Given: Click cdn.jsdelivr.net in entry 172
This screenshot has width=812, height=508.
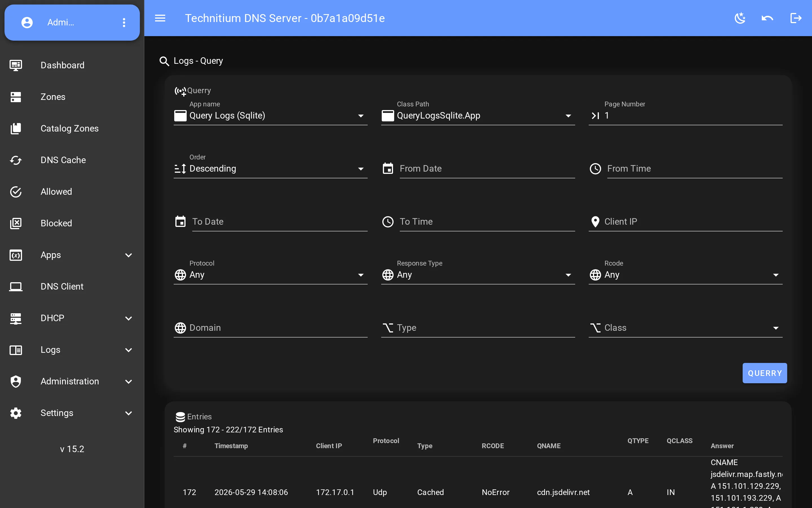Looking at the screenshot, I should pos(563,492).
